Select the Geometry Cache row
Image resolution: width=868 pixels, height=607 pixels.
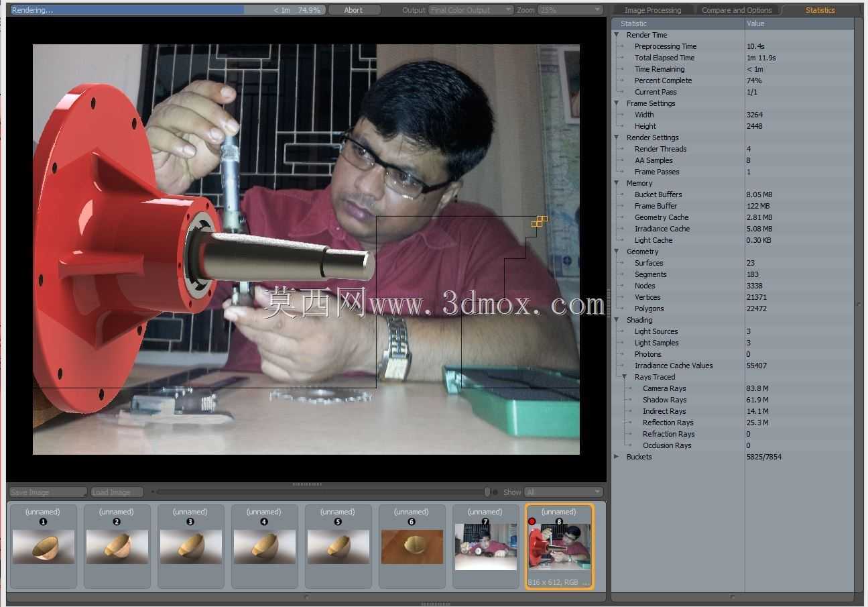tap(733, 217)
